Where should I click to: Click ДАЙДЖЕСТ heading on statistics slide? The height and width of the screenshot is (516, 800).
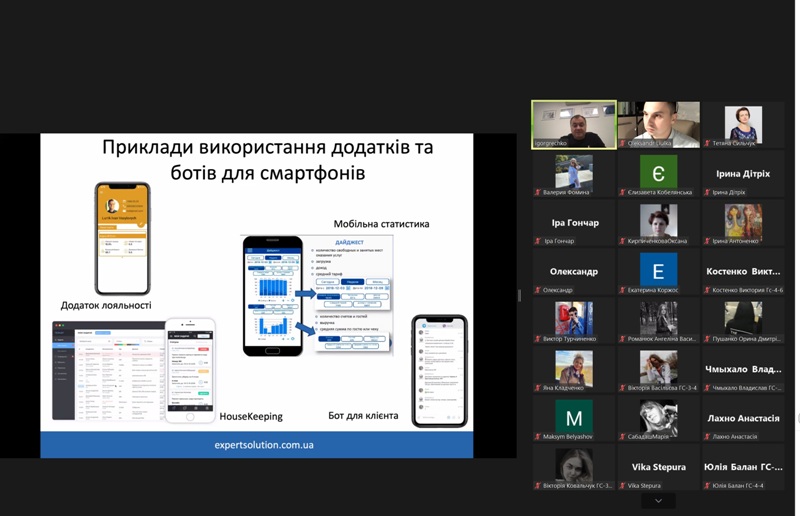coord(349,242)
